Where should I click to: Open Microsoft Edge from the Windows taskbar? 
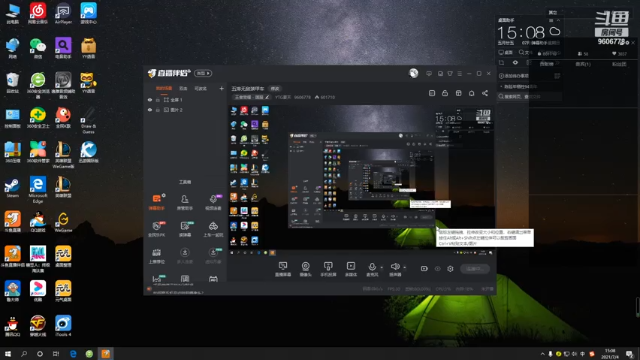tap(73, 353)
